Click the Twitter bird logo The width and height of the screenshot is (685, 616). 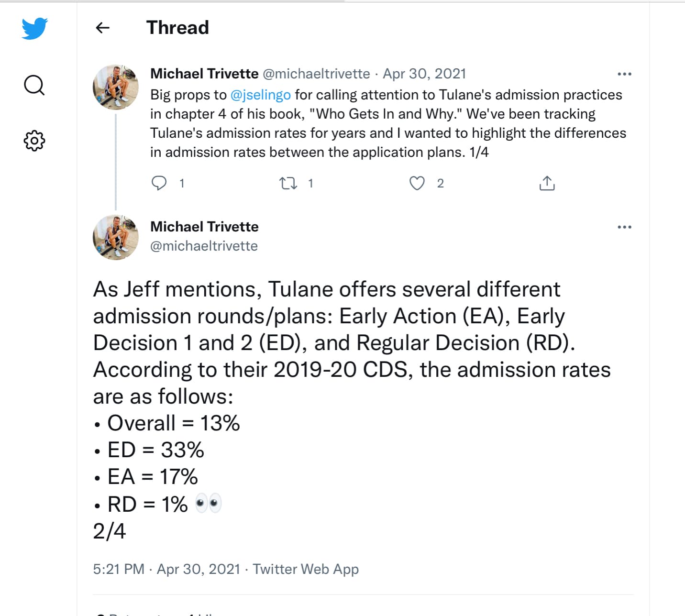pos(34,28)
